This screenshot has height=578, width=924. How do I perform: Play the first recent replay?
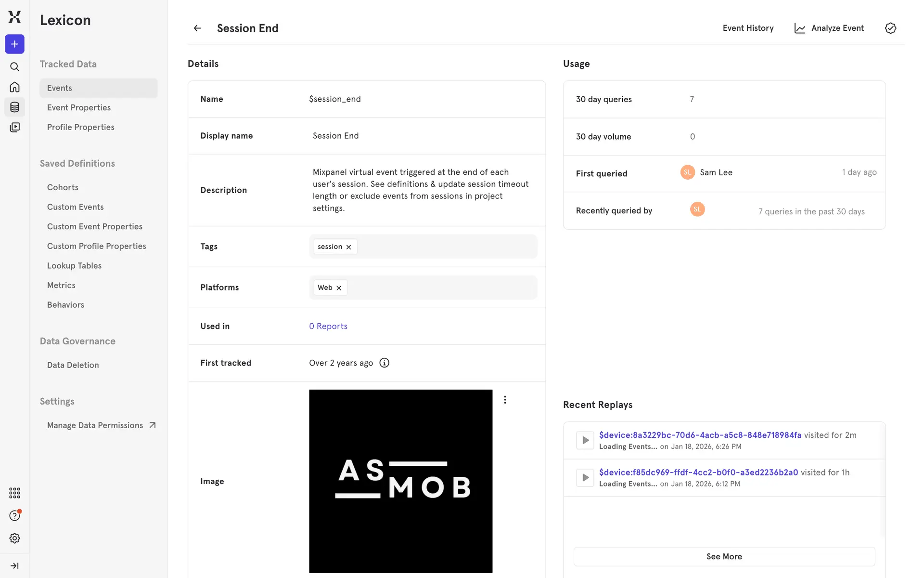[585, 440]
